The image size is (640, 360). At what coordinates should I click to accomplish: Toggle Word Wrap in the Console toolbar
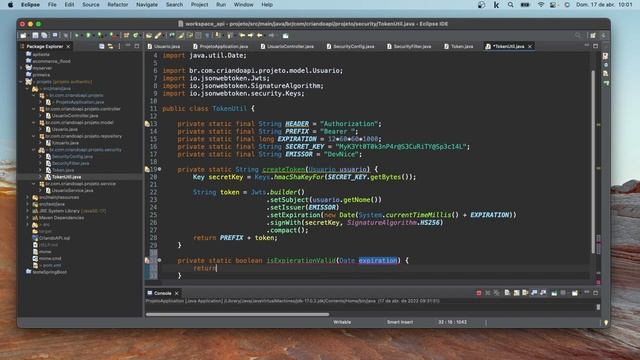525,293
